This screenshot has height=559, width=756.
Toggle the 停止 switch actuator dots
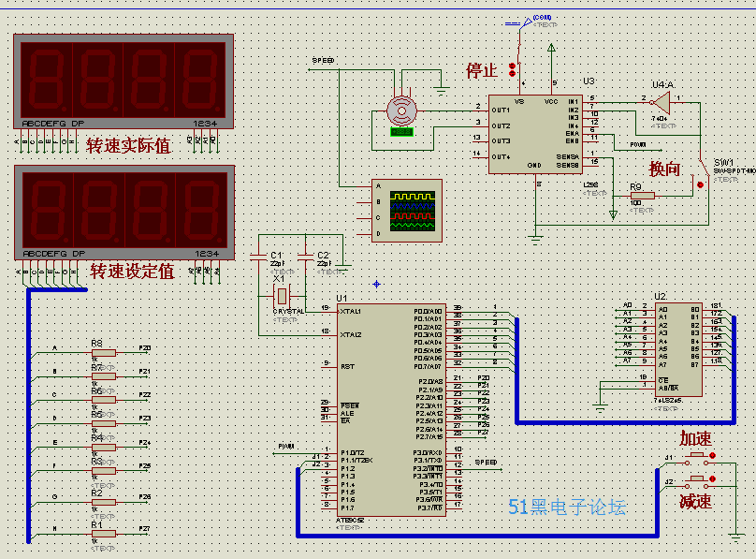[513, 69]
